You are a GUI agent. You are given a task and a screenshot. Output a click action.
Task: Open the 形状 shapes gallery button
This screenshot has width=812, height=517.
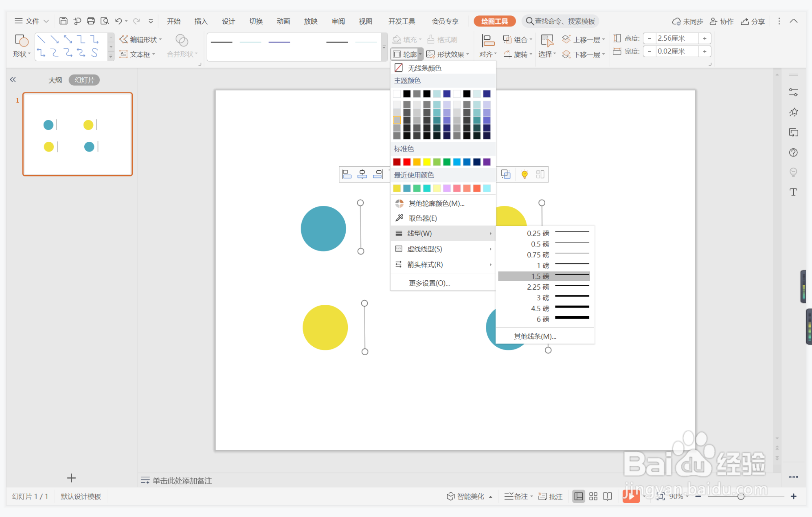point(22,46)
